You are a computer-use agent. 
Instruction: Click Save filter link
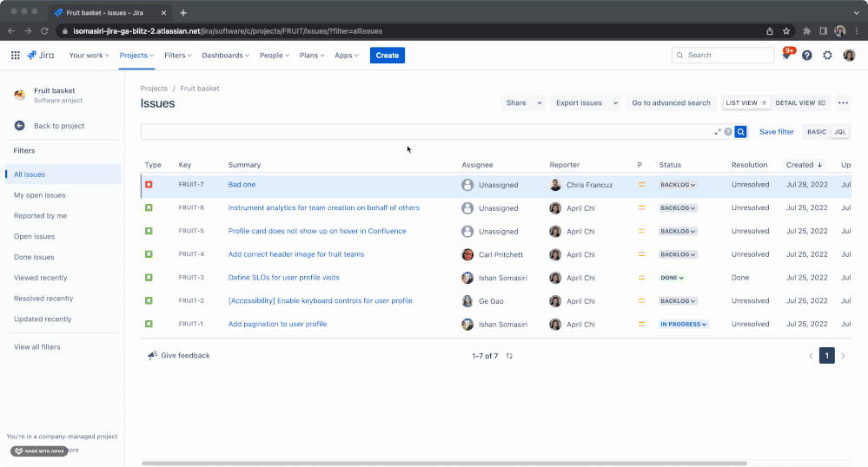[776, 132]
